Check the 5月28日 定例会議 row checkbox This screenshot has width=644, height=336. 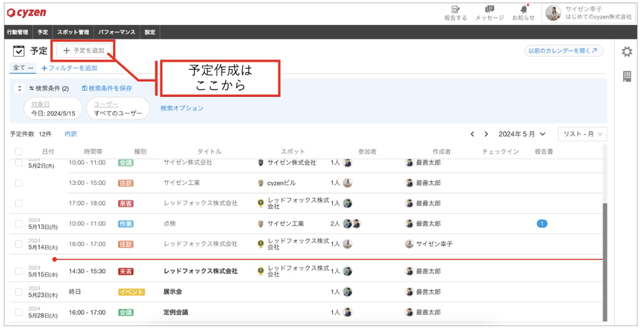(19, 312)
